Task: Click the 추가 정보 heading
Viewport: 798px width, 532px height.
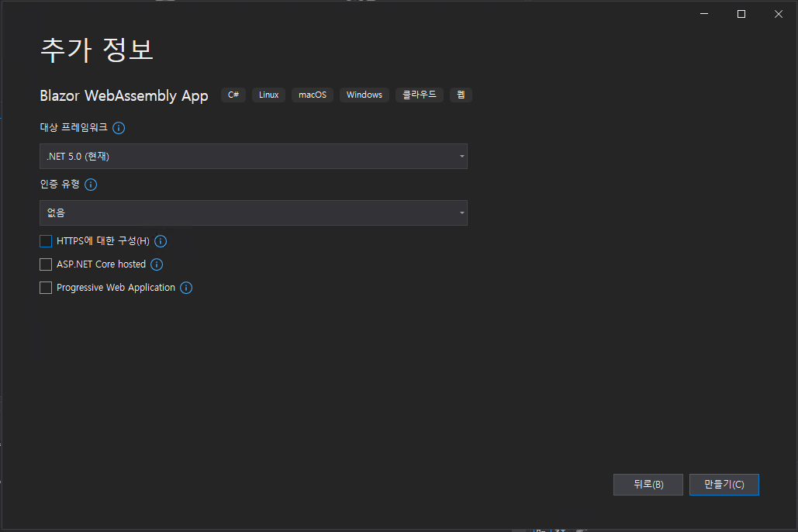Action: [x=97, y=50]
